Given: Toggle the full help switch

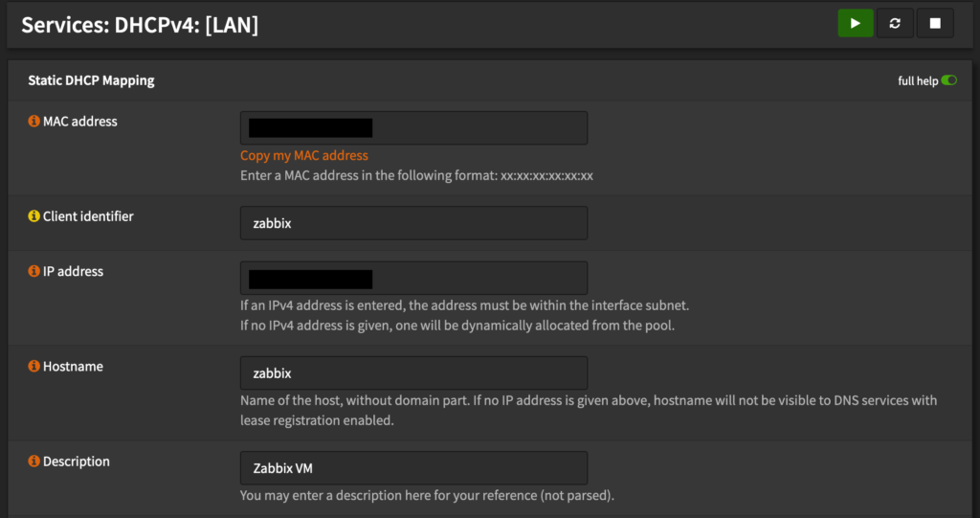Looking at the screenshot, I should point(948,81).
